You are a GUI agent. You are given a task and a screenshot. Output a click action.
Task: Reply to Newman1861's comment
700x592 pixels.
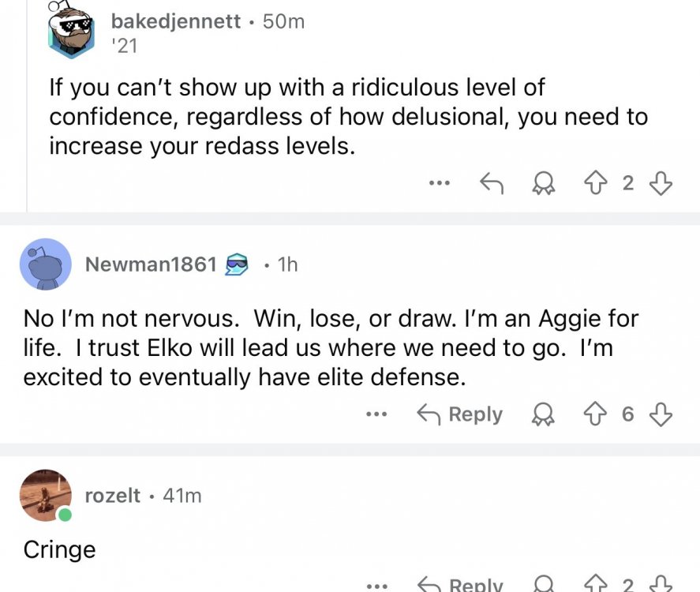click(460, 415)
